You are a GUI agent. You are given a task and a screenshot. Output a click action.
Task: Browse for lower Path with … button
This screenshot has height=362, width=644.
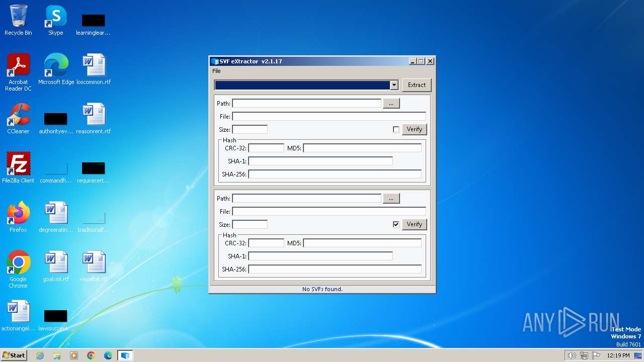[391, 198]
